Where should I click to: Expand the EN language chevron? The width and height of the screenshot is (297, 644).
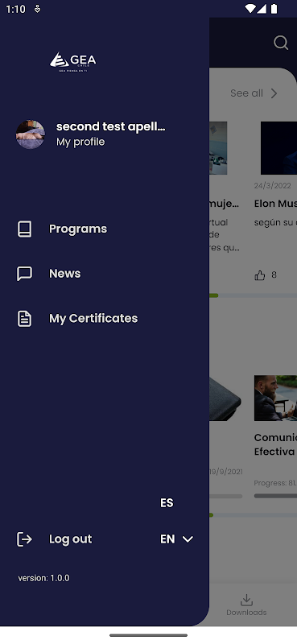(x=188, y=539)
